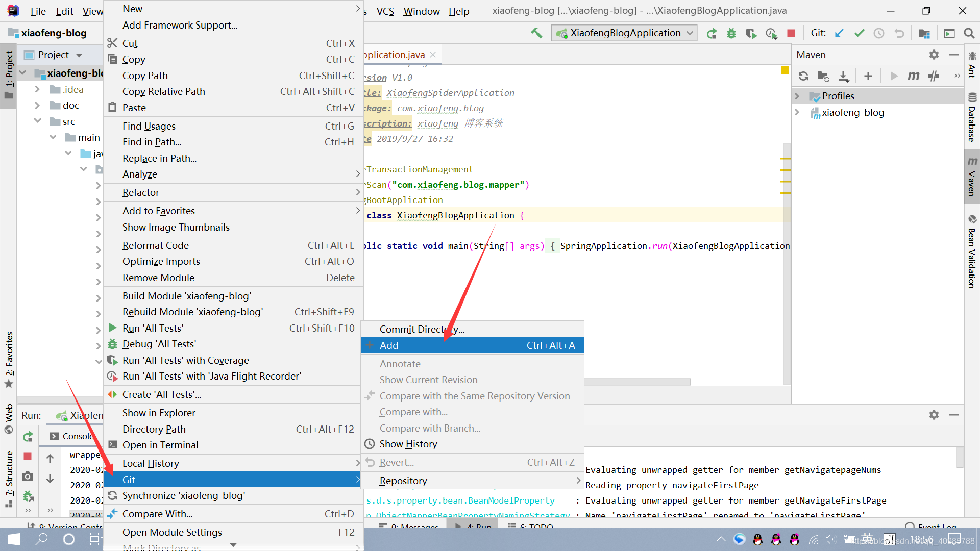Click Copy Path menu entry
This screenshot has height=551, width=980.
coord(233,76)
